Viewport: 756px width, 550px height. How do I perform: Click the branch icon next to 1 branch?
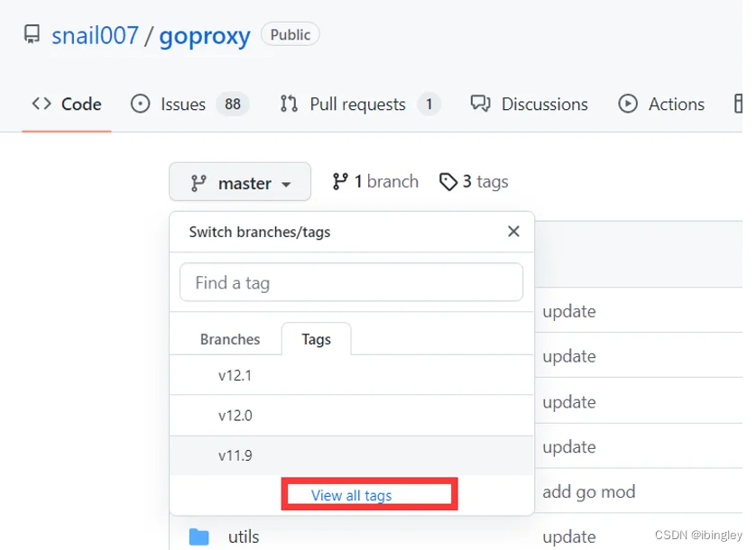pyautogui.click(x=340, y=182)
